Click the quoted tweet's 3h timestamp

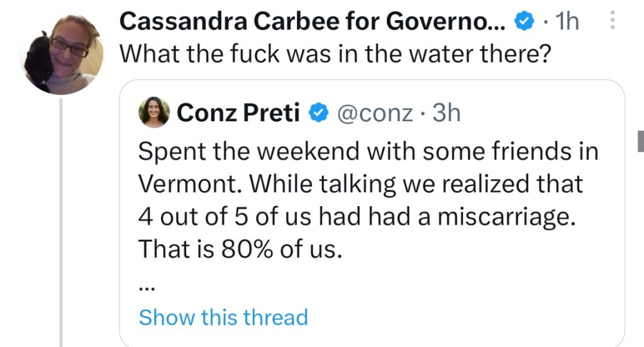[x=447, y=113]
